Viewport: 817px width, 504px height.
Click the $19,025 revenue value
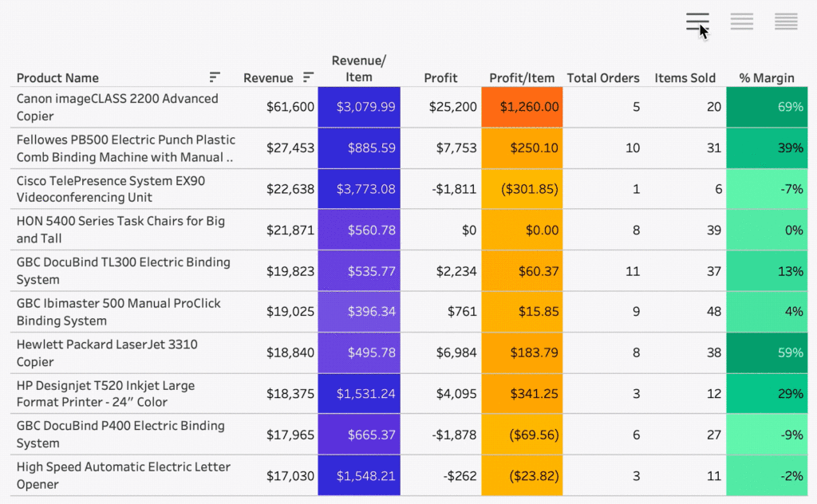(290, 312)
